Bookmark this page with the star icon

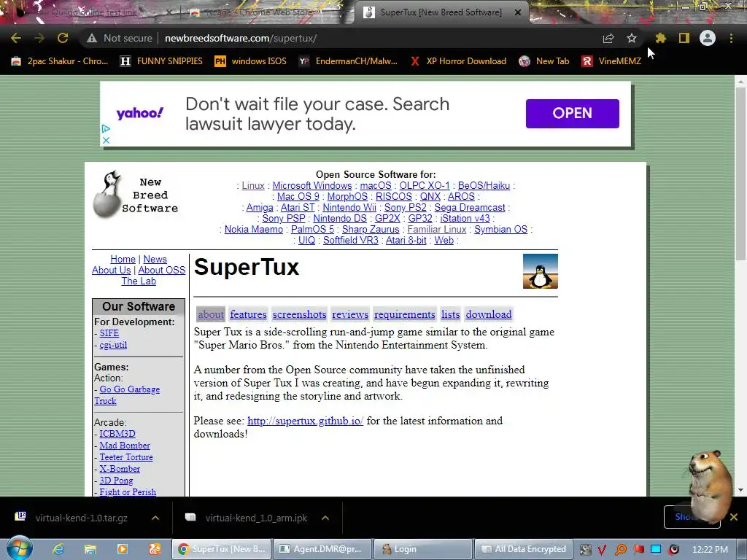tap(632, 38)
